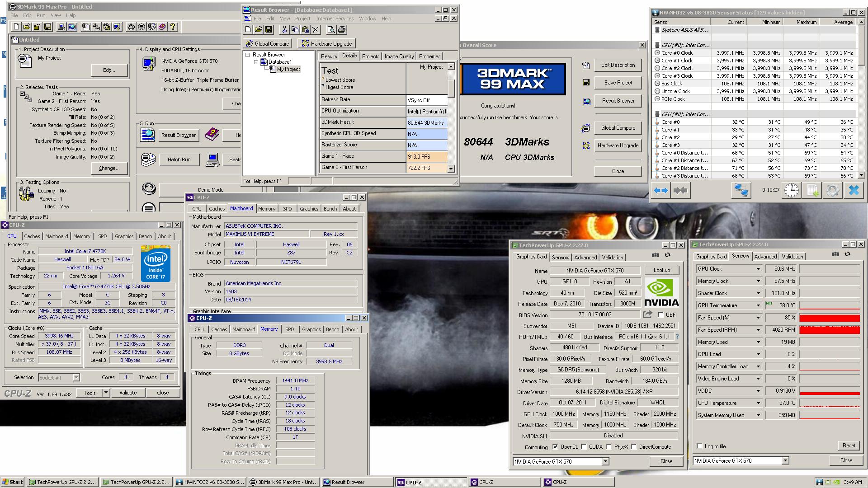Click Save Project button in score window
Viewport: 868px width, 488px height.
[x=618, y=83]
